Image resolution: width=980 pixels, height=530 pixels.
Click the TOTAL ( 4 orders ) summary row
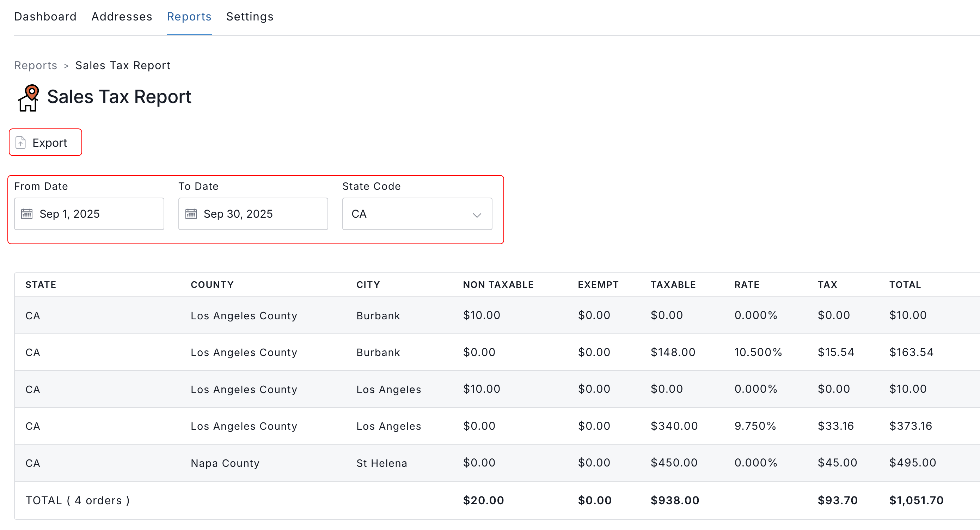[x=78, y=500]
